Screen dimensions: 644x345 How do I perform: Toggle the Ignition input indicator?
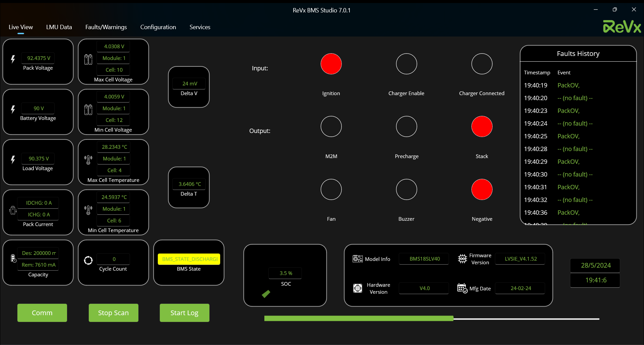pyautogui.click(x=331, y=64)
